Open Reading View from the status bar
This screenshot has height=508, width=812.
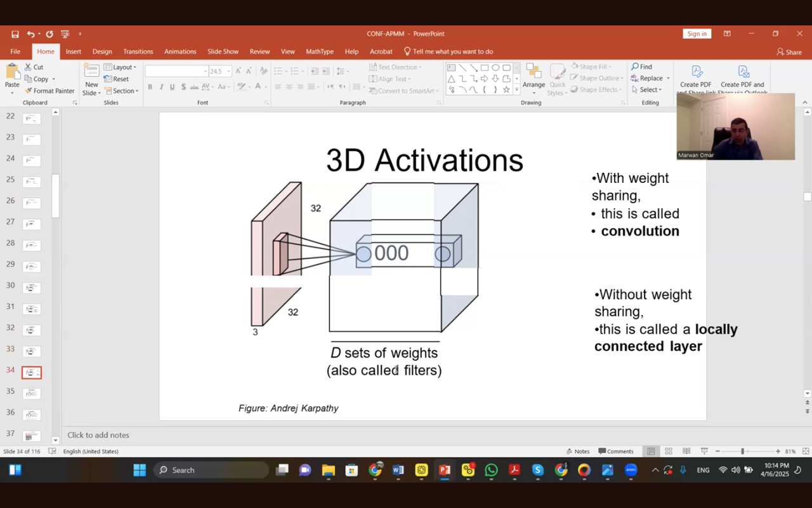tap(686, 451)
